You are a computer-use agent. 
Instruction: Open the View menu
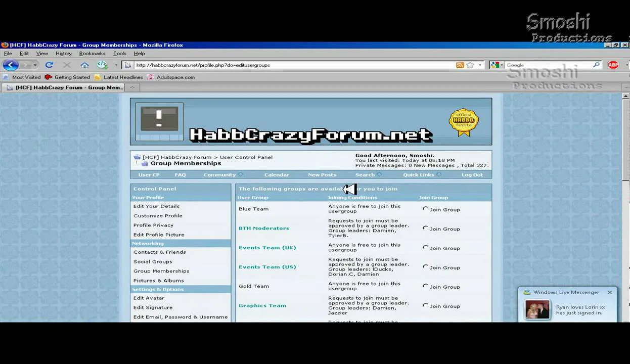pos(42,54)
